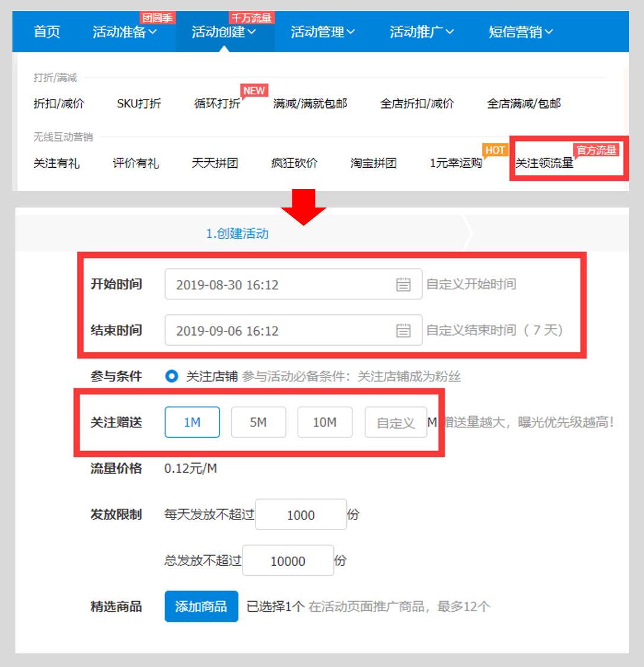The image size is (644, 667).
Task: Open the 活动创建 menu
Action: [x=224, y=32]
